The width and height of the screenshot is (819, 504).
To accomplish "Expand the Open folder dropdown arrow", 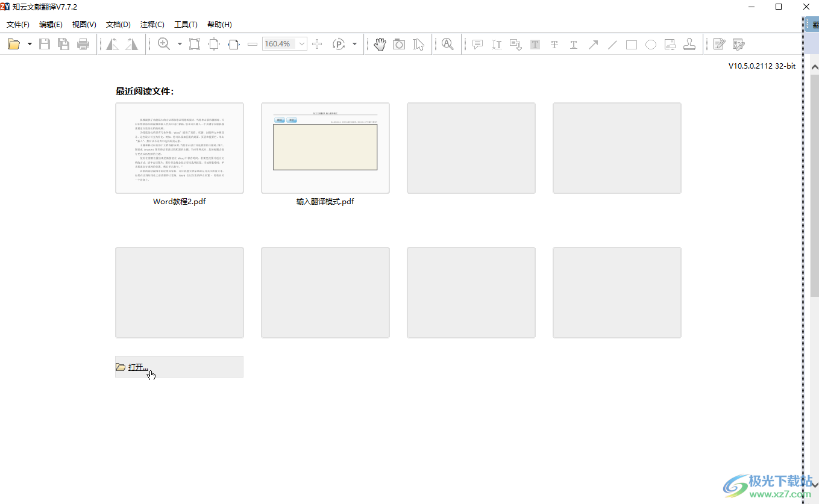I will click(30, 44).
